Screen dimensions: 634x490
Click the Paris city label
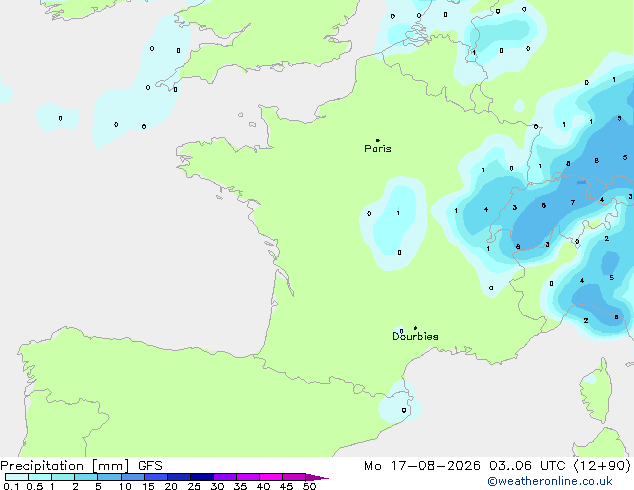pos(378,149)
